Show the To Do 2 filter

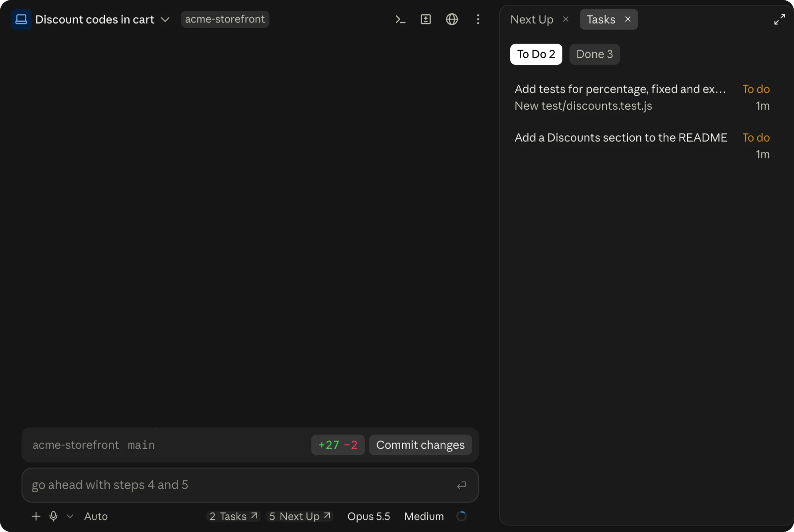[536, 54]
